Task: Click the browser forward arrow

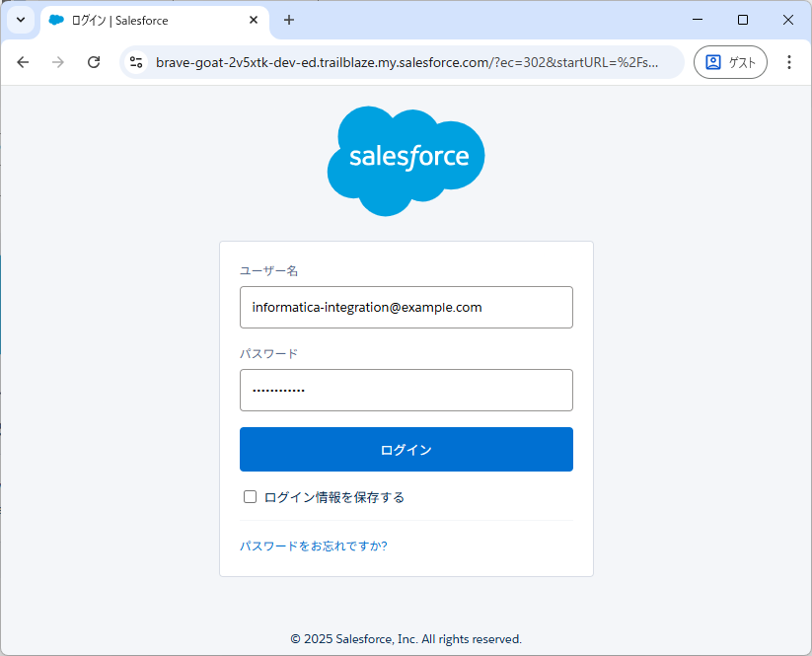Action: pos(58,63)
